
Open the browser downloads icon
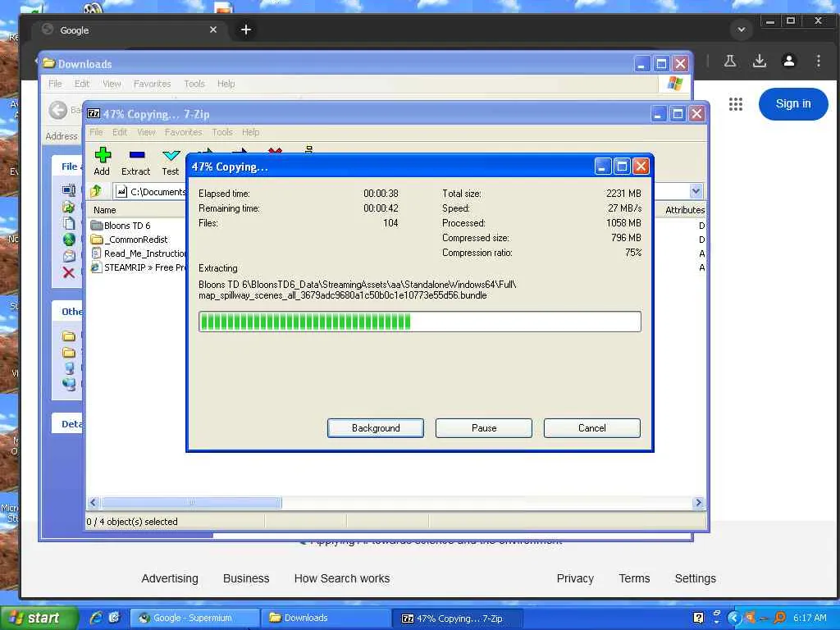pyautogui.click(x=760, y=61)
